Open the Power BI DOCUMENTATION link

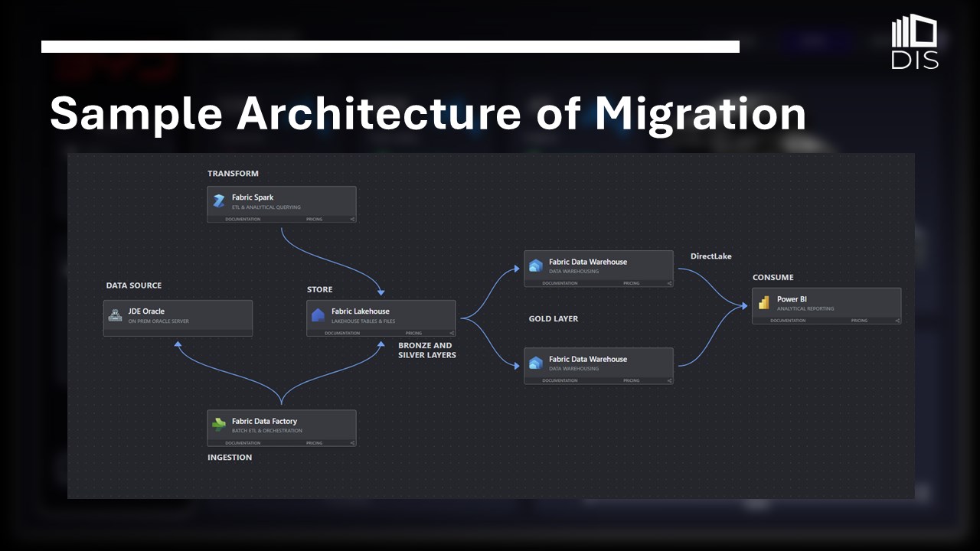pos(788,321)
